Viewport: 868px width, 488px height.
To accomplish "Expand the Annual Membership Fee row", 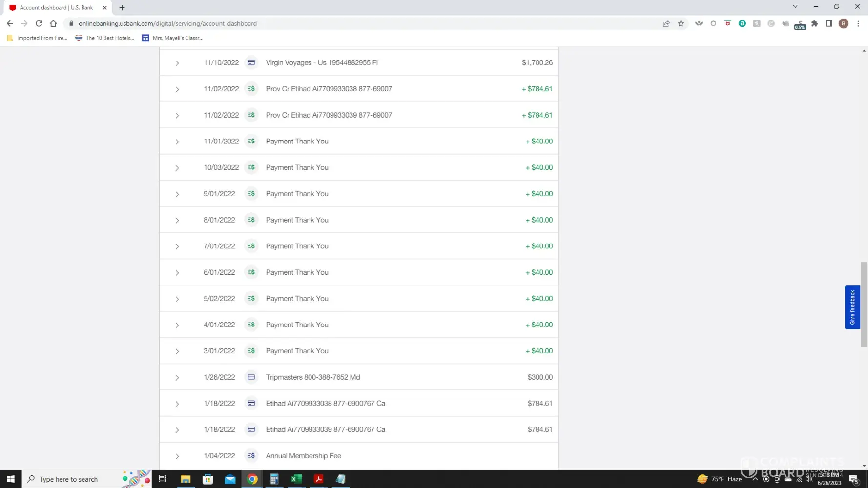I will click(177, 456).
